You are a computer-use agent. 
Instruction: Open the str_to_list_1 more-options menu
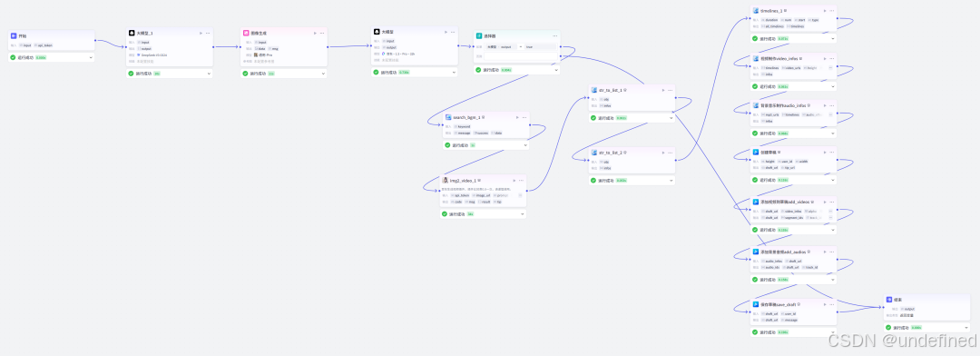click(670, 90)
